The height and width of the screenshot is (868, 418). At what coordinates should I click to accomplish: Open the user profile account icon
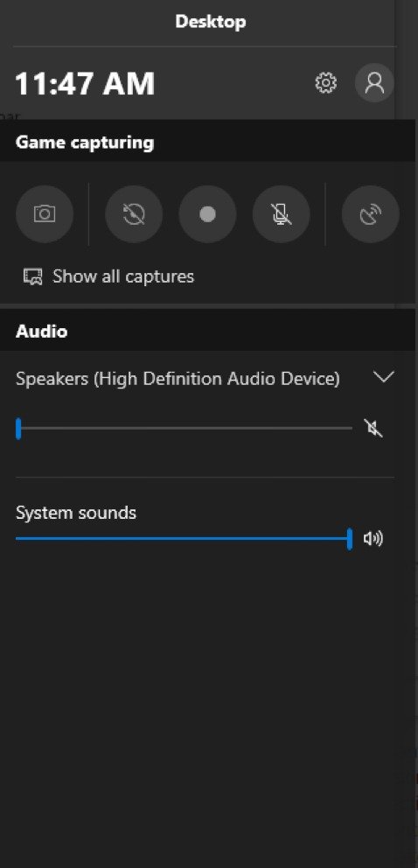[374, 83]
